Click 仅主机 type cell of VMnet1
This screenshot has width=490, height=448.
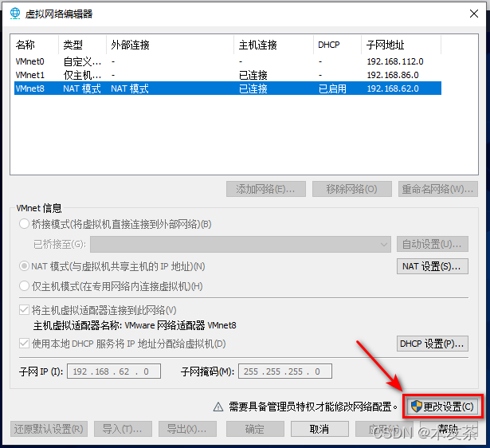82,75
